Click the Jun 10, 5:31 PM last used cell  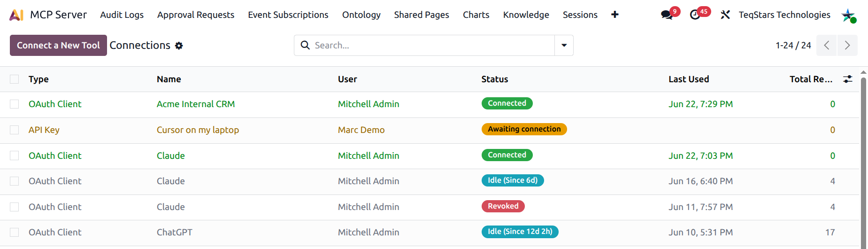coord(701,232)
